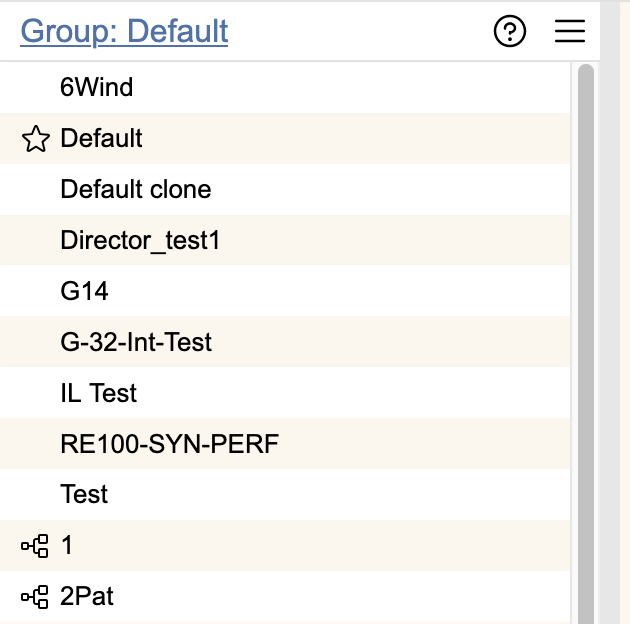630x624 pixels.
Task: Select the Test group row
Action: (285, 494)
